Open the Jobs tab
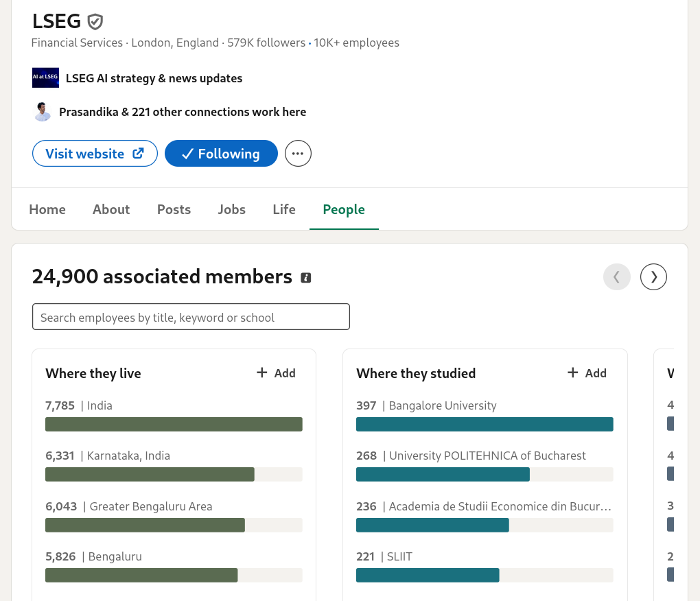This screenshot has height=601, width=700. coord(231,209)
